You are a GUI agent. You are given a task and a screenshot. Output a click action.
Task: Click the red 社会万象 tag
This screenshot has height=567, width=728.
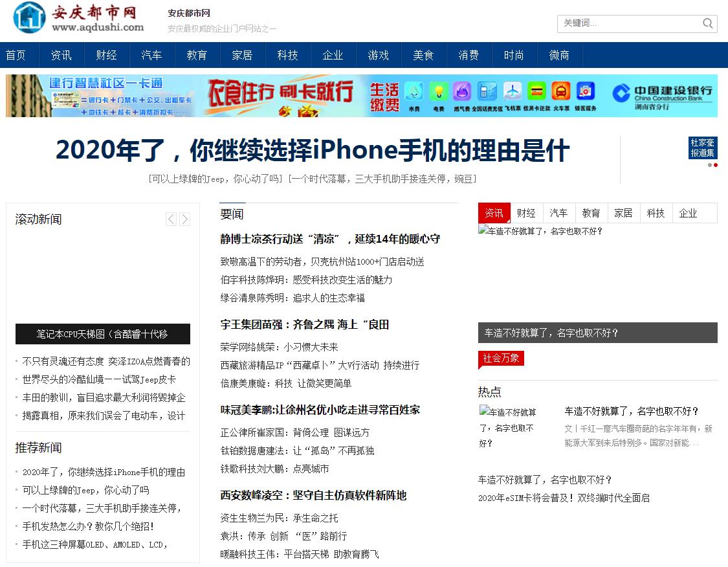501,359
